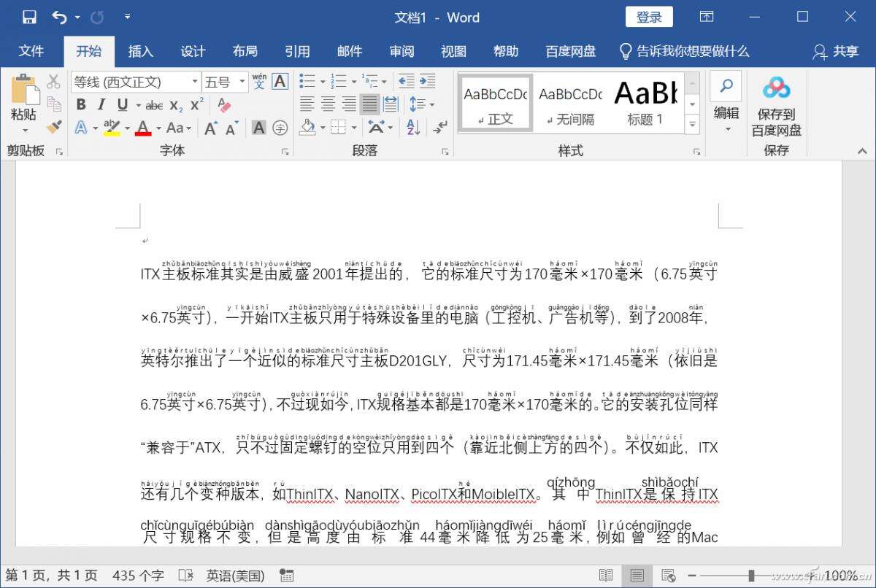
Task: Apply a character border with the boxed A icon
Action: [x=280, y=82]
